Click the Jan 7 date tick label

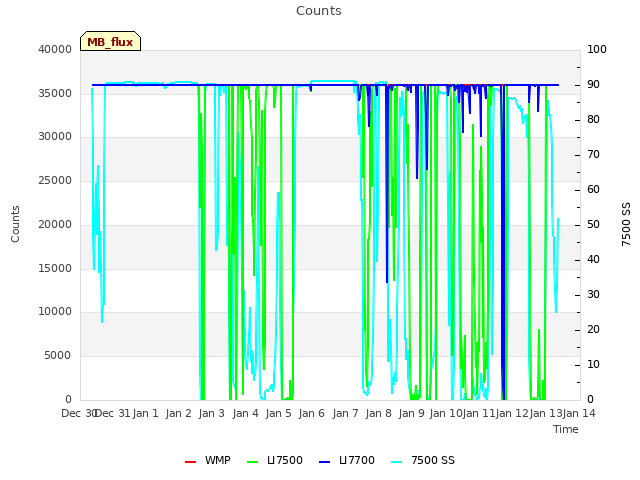pos(345,413)
